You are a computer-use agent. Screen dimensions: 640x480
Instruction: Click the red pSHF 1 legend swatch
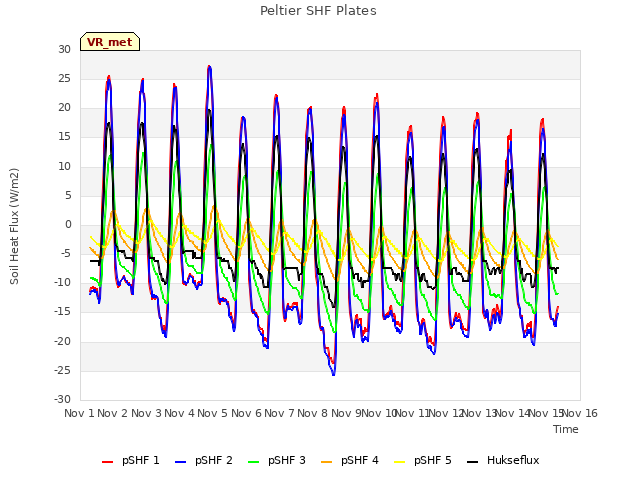(x=107, y=462)
